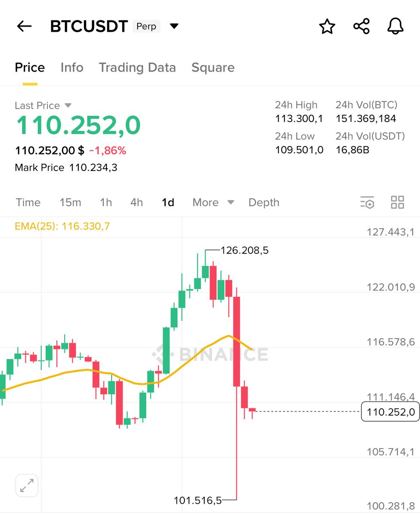Set a price alert via bell icon

click(395, 27)
